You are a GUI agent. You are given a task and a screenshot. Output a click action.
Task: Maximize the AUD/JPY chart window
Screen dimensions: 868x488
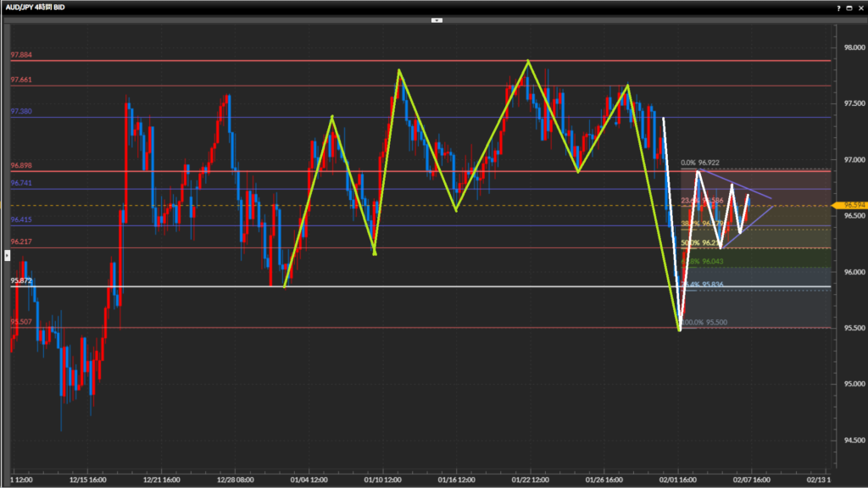click(x=849, y=7)
